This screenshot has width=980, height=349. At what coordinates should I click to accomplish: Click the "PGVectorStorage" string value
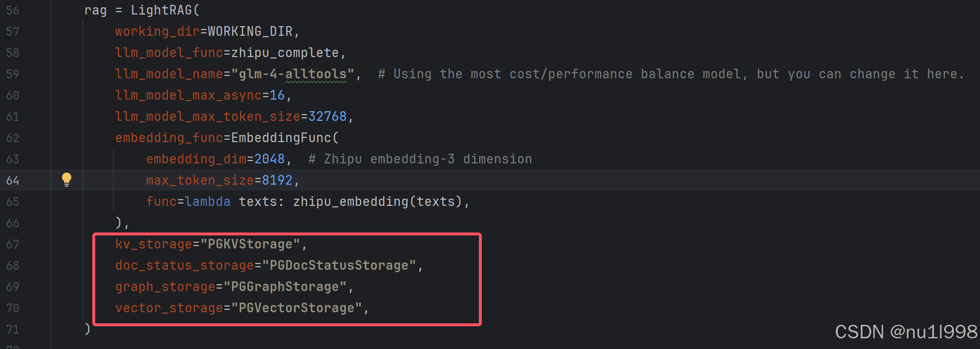point(297,308)
